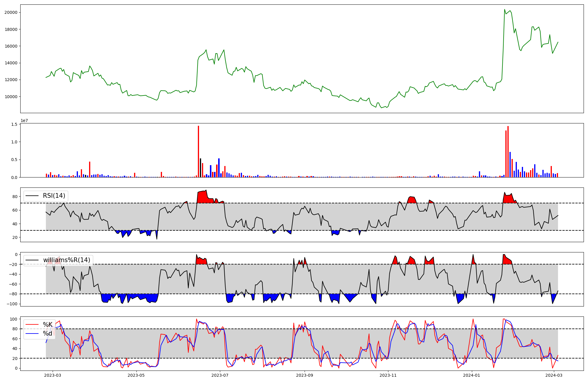Click the %d legend text

point(48,334)
